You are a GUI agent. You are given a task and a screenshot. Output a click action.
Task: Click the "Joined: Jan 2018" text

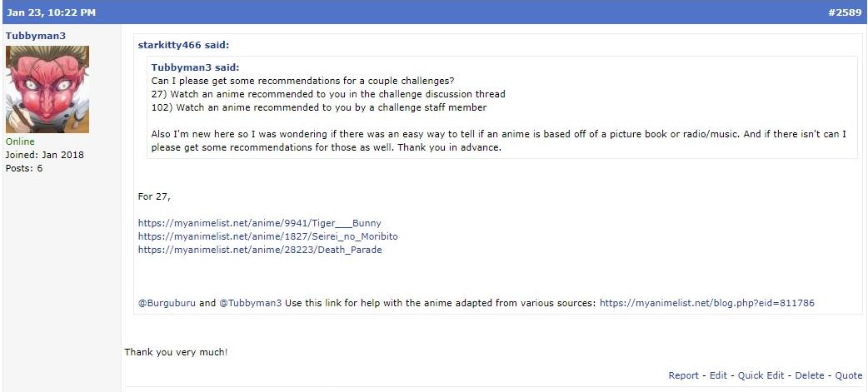click(45, 155)
